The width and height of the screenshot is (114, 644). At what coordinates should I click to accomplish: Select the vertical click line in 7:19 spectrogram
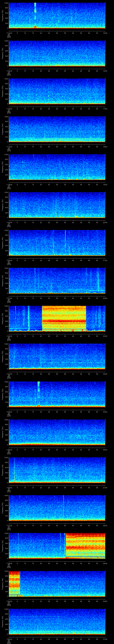pos(56,205)
